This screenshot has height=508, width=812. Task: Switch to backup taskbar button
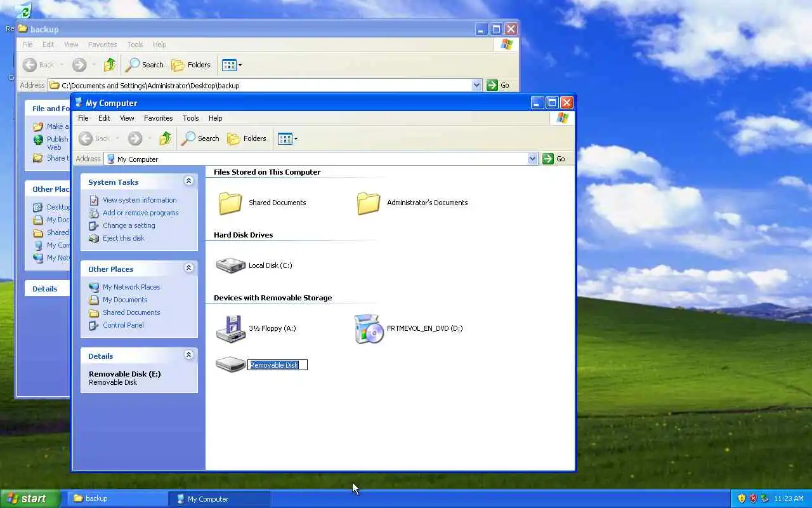(117, 498)
